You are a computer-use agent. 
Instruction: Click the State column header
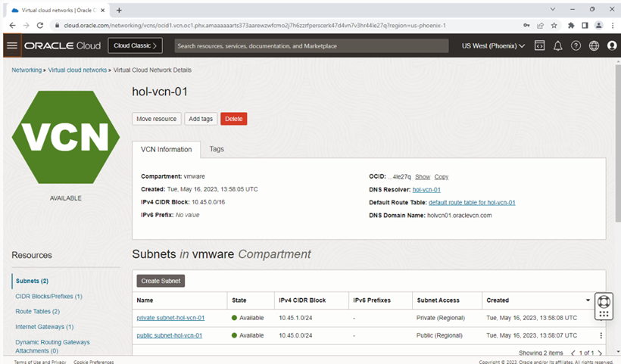239,300
